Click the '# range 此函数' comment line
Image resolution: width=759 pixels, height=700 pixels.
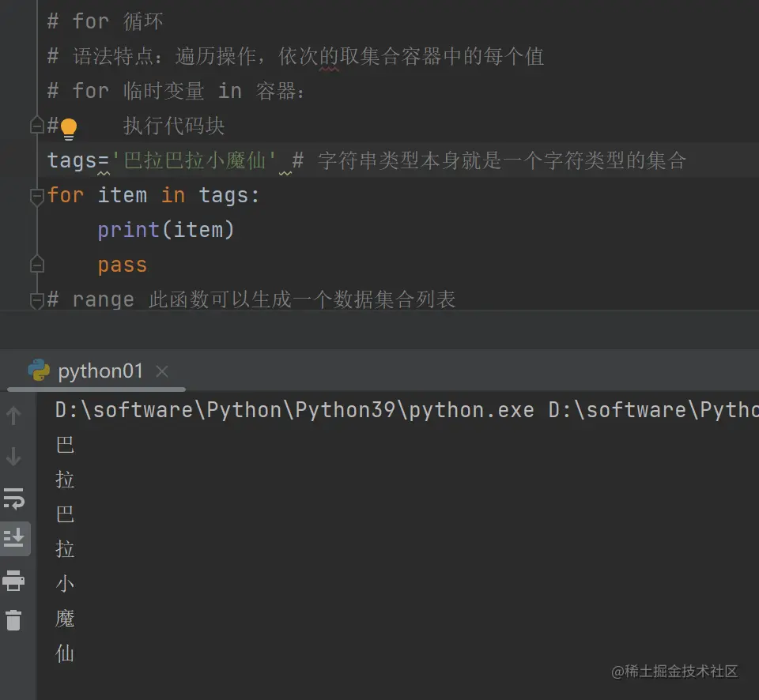(251, 299)
